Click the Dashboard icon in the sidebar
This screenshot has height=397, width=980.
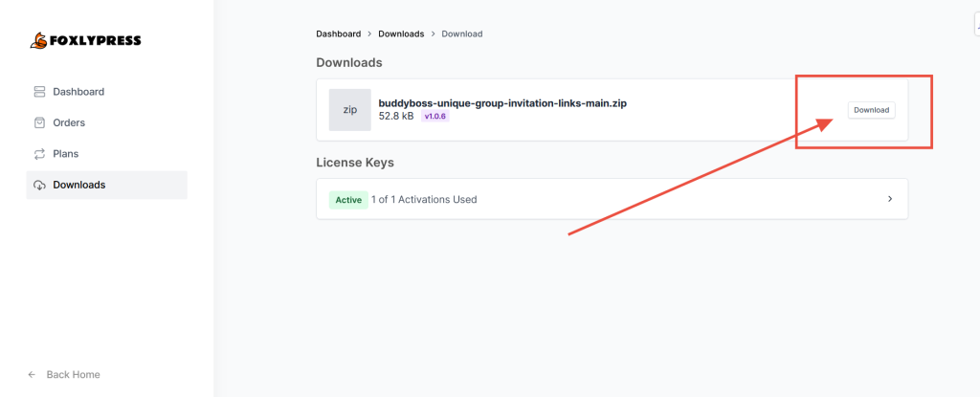39,92
